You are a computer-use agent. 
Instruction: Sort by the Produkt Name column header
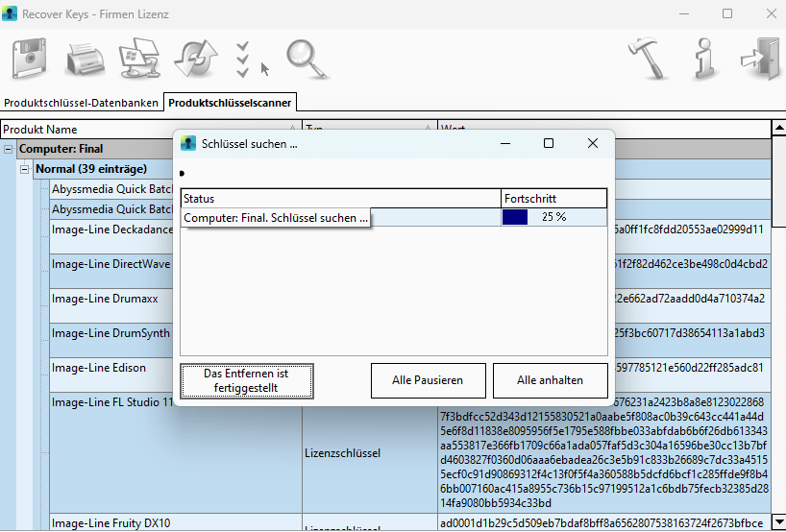click(151, 130)
